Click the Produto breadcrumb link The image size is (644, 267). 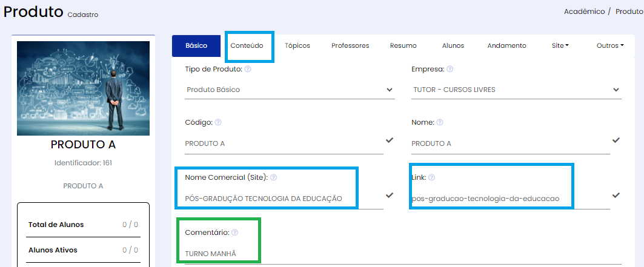(629, 12)
